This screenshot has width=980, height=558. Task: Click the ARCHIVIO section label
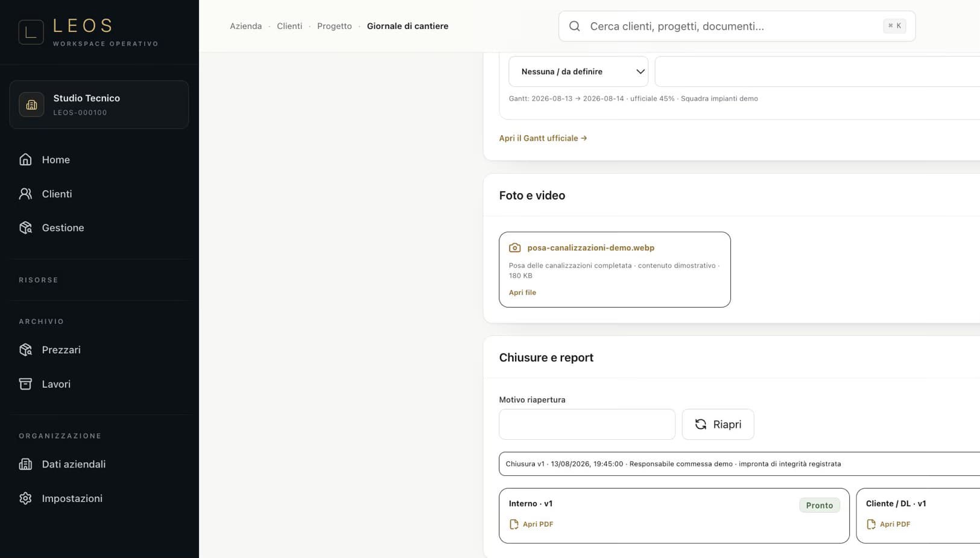click(42, 322)
